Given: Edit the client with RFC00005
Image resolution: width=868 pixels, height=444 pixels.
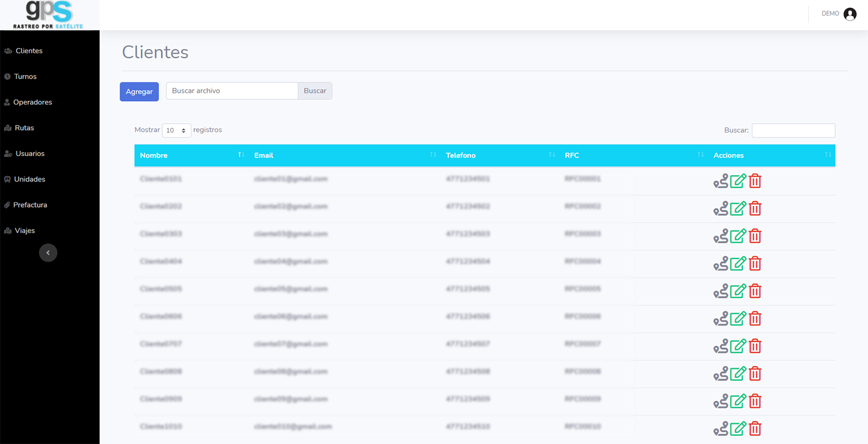Looking at the screenshot, I should (x=738, y=291).
